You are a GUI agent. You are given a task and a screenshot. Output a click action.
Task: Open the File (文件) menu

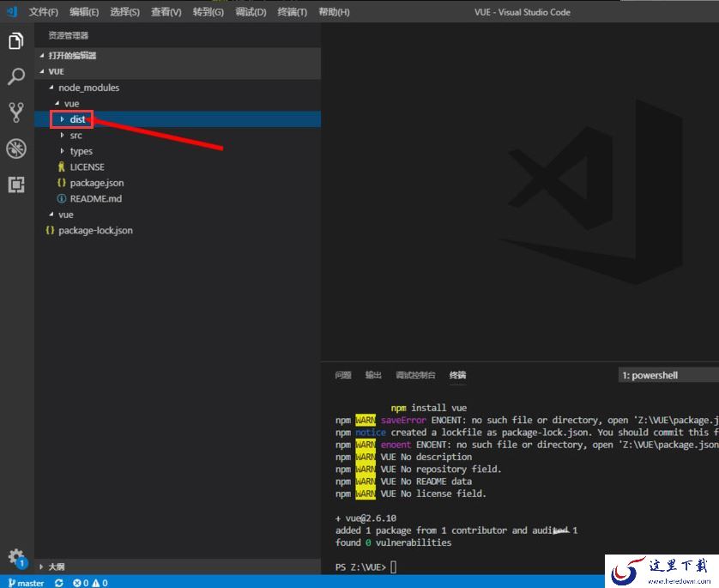(x=43, y=12)
